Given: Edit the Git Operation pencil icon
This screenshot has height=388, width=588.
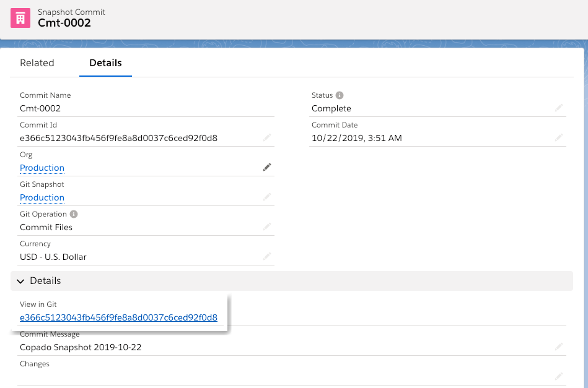Looking at the screenshot, I should pyautogui.click(x=267, y=226).
